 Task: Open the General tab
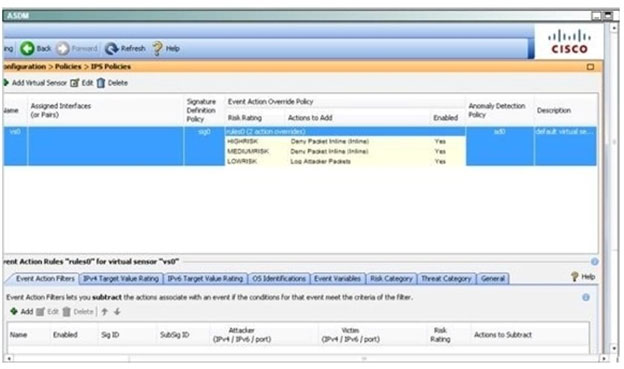pos(493,279)
